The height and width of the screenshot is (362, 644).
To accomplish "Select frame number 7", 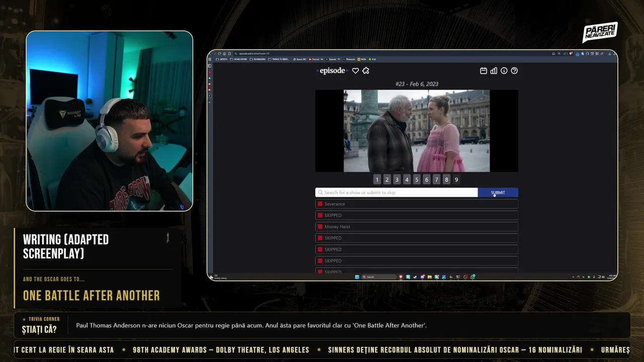I will [x=437, y=179].
